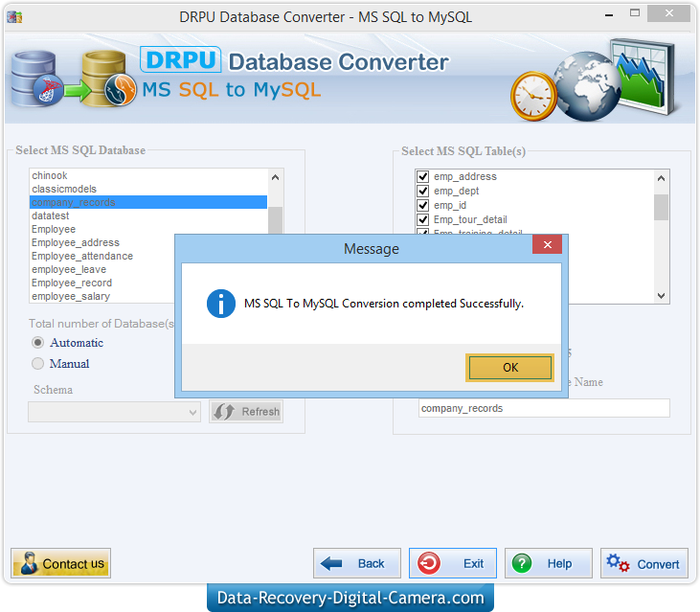This screenshot has height=612, width=700.
Task: Click the MySQL gold database icon
Action: [108, 79]
